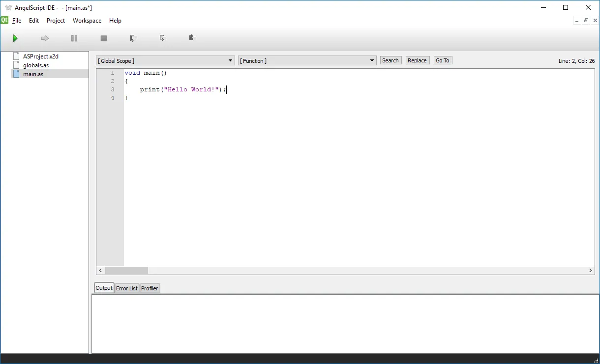Click the Qt logo icon in the menu bar
Screen dimensions: 600x364
[4, 20]
